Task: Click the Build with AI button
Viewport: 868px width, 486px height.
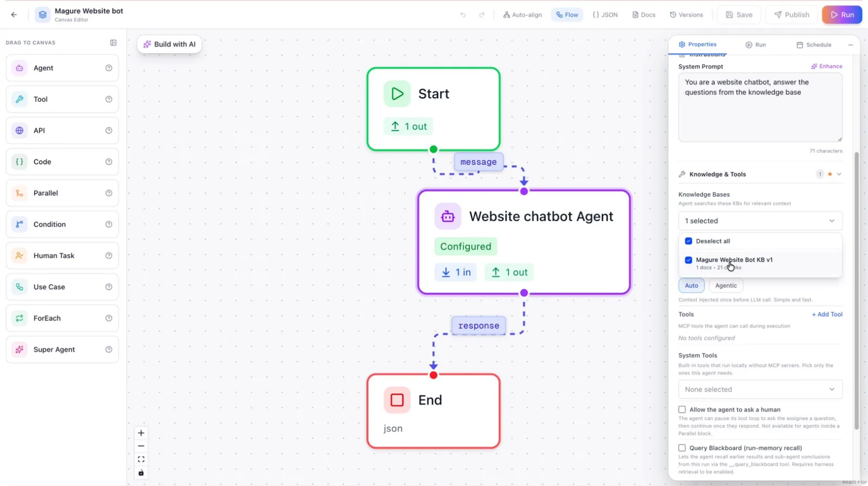Action: (x=169, y=44)
